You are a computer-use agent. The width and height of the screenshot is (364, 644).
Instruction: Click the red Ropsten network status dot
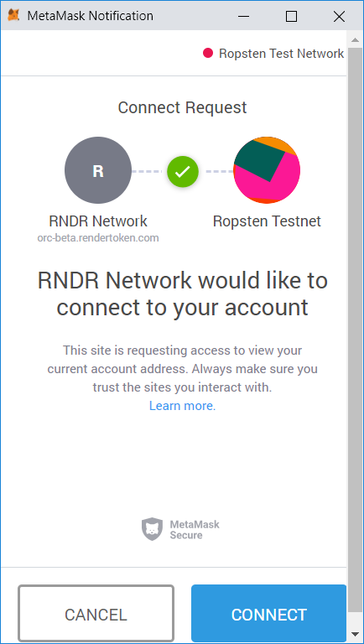(208, 53)
